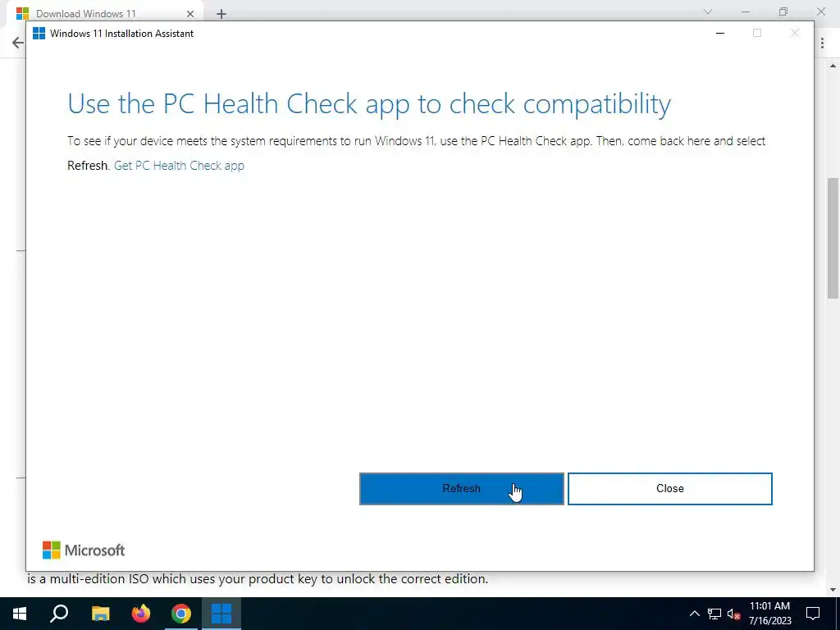The height and width of the screenshot is (630, 840).
Task: Select the Installation Assistant taskbar icon
Action: point(221,614)
